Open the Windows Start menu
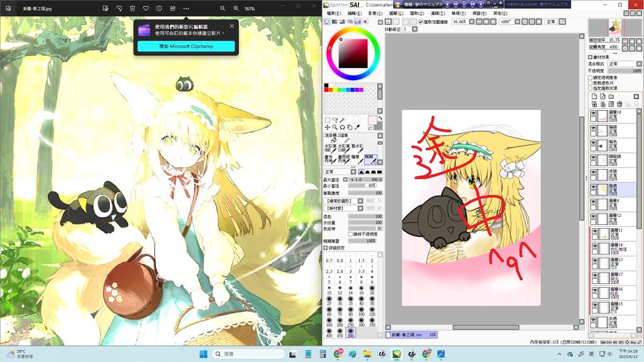This screenshot has height=362, width=644. point(203,354)
